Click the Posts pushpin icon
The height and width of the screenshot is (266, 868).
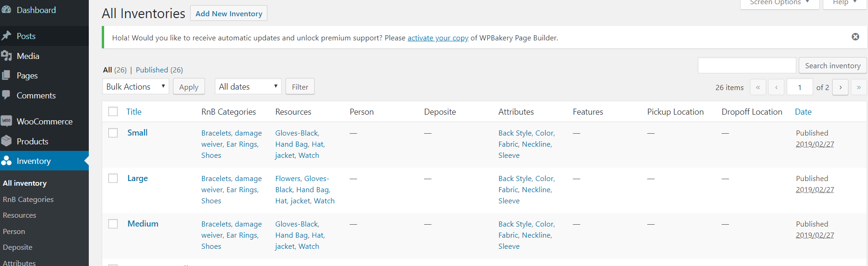(7, 36)
